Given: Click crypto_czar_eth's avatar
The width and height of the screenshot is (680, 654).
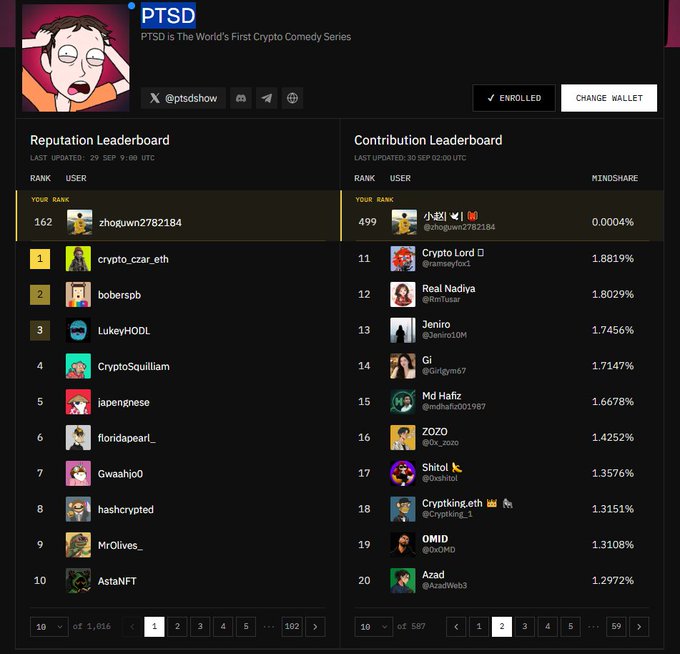Looking at the screenshot, I should tap(78, 259).
